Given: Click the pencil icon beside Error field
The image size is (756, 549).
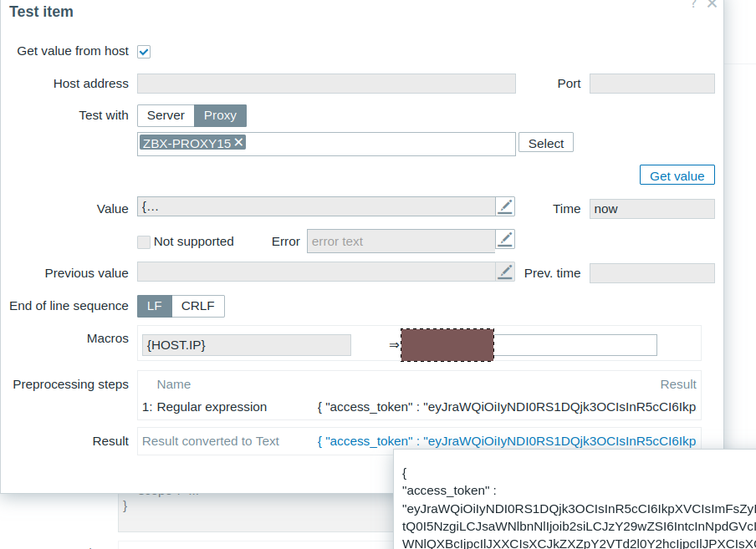Looking at the screenshot, I should coord(505,240).
